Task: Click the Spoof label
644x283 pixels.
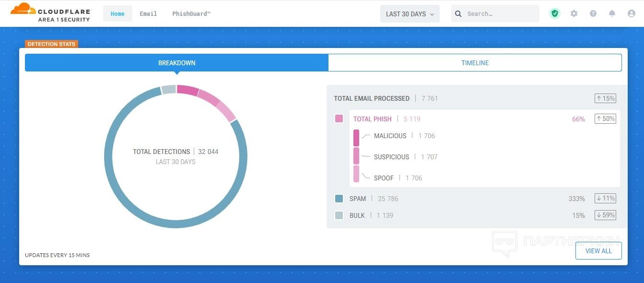Action: click(x=384, y=178)
